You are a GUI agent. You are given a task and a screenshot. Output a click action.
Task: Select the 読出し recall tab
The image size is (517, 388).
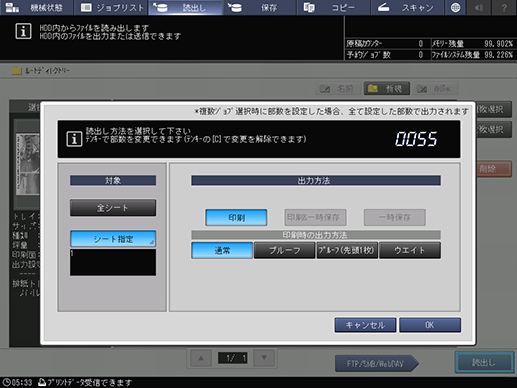(185, 7)
